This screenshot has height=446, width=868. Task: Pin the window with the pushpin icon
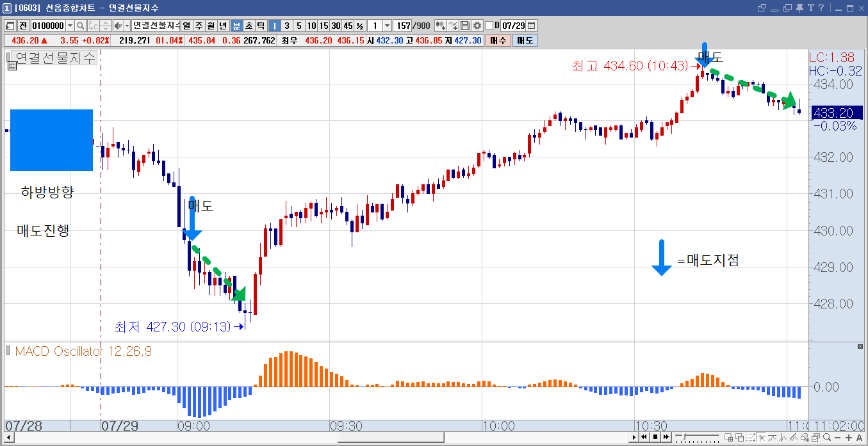pyautogui.click(x=799, y=8)
